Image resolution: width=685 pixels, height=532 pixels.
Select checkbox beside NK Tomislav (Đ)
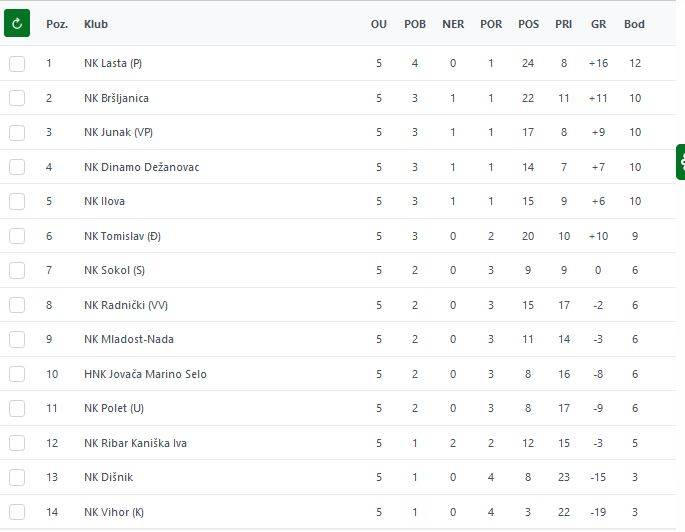[x=17, y=236]
